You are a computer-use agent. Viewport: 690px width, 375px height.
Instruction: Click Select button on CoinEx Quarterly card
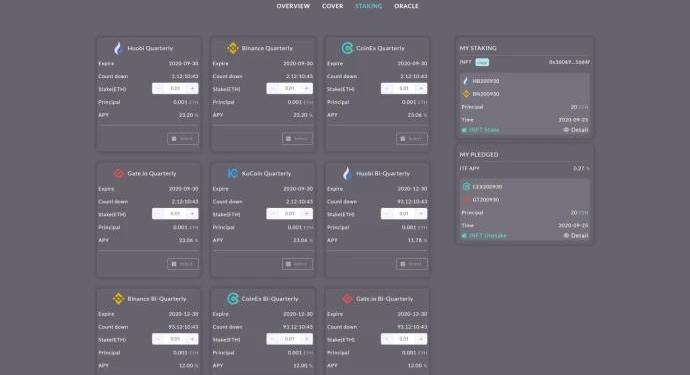[411, 139]
